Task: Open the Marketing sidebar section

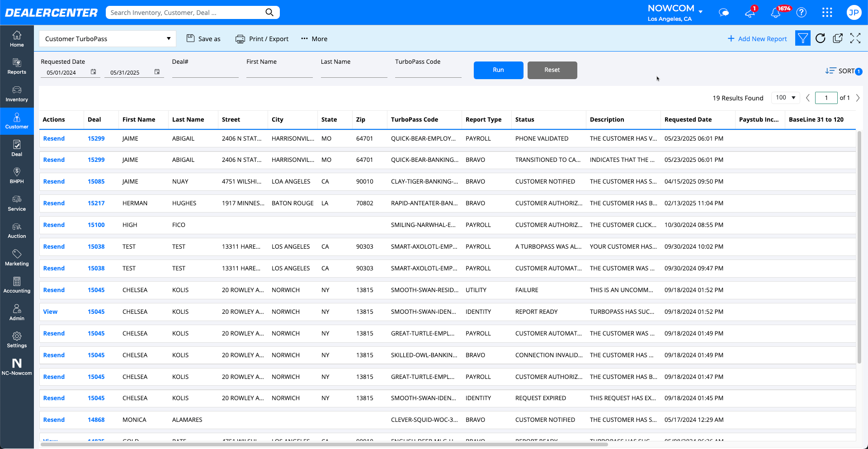Action: coord(17,258)
